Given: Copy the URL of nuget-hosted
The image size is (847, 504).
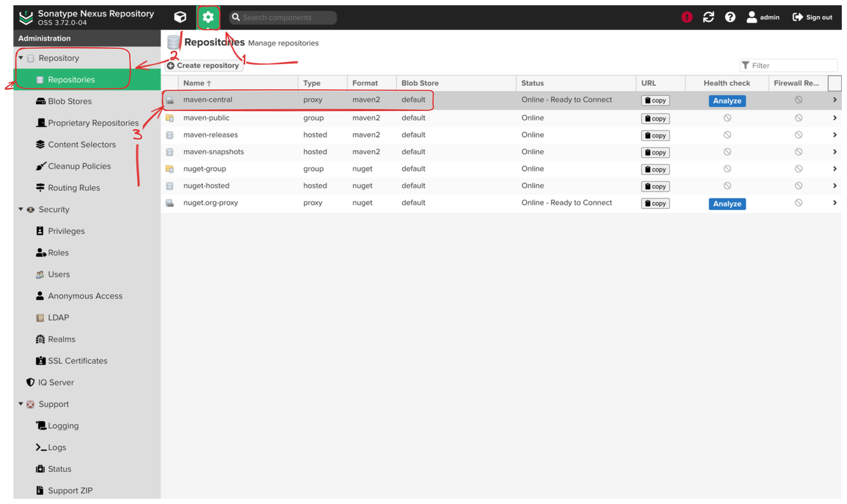Looking at the screenshot, I should 655,186.
